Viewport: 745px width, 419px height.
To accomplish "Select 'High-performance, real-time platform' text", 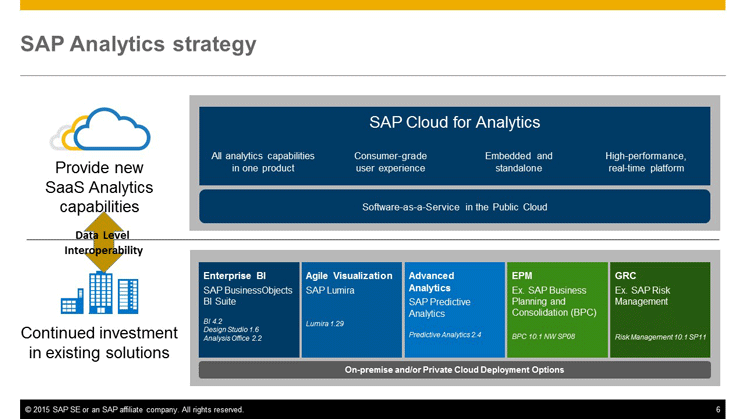I will pos(646,162).
